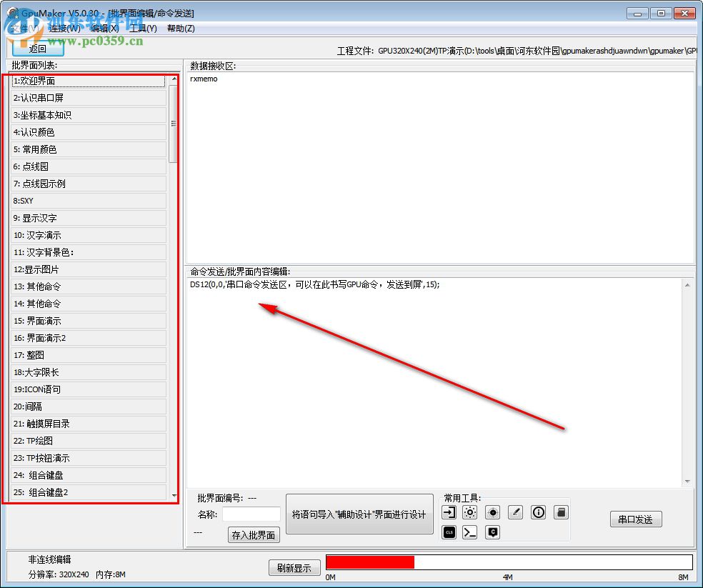
Task: Open the 工具(Y) menu
Action: coord(143,28)
